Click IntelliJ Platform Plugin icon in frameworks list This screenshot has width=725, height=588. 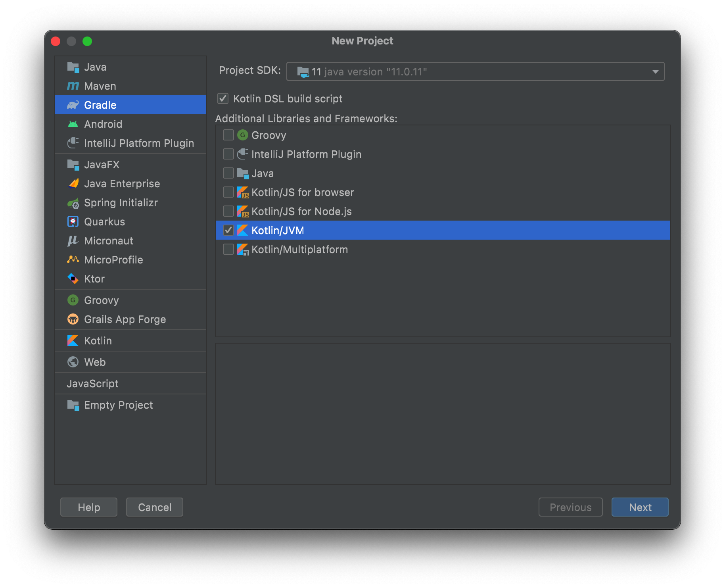point(243,154)
